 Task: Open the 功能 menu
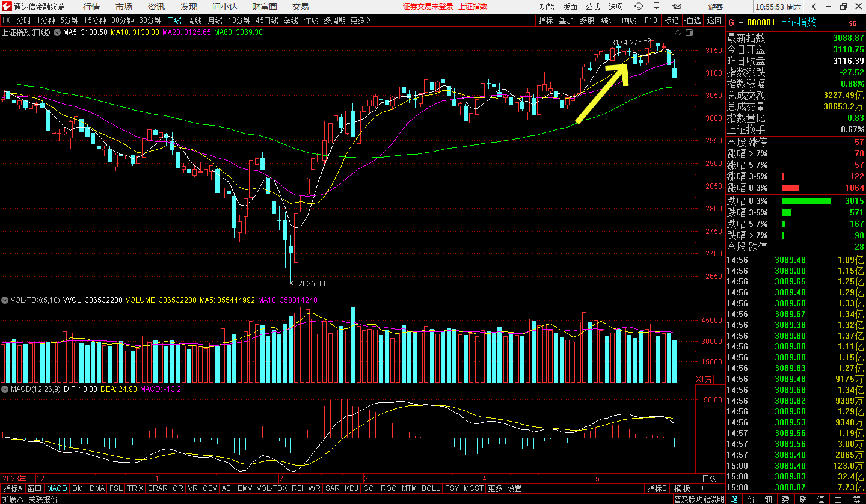point(547,7)
